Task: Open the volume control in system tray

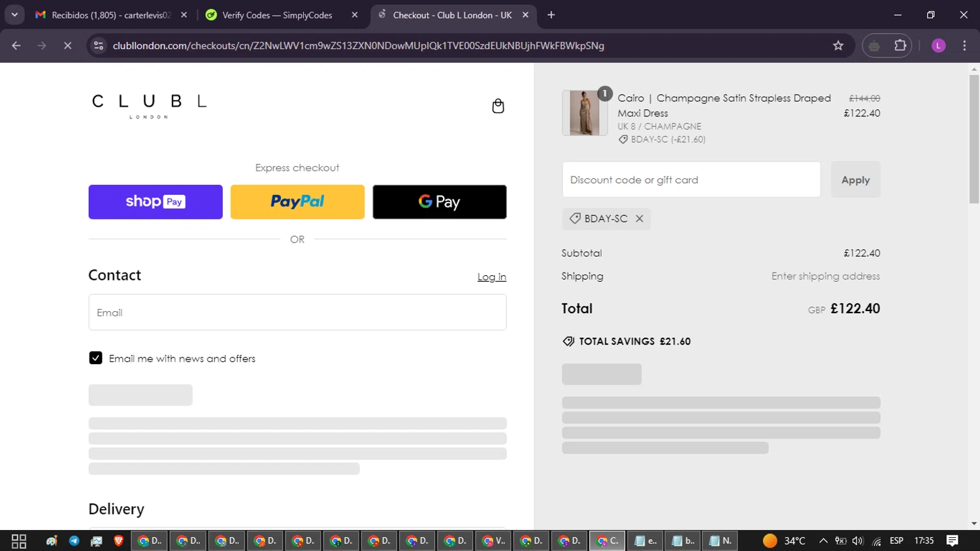Action: click(x=858, y=541)
